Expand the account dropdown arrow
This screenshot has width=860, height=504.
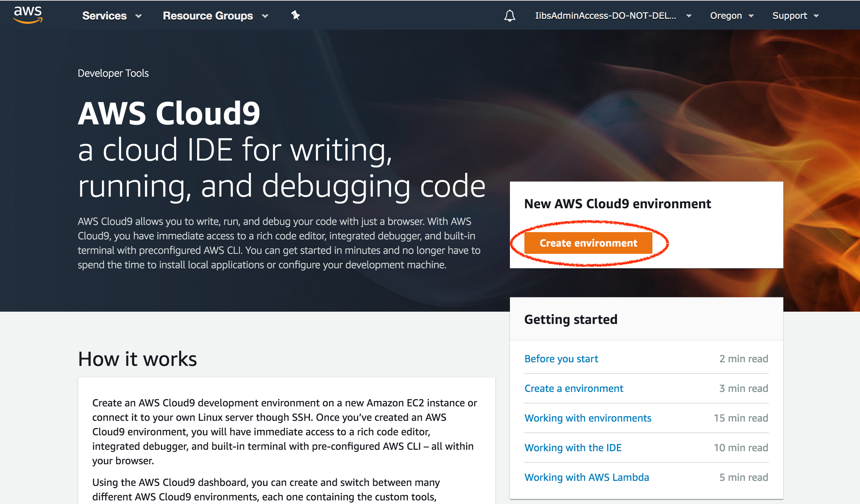(x=689, y=16)
